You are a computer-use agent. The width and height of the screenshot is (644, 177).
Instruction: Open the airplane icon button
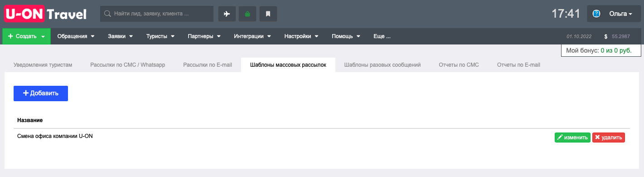tap(227, 14)
